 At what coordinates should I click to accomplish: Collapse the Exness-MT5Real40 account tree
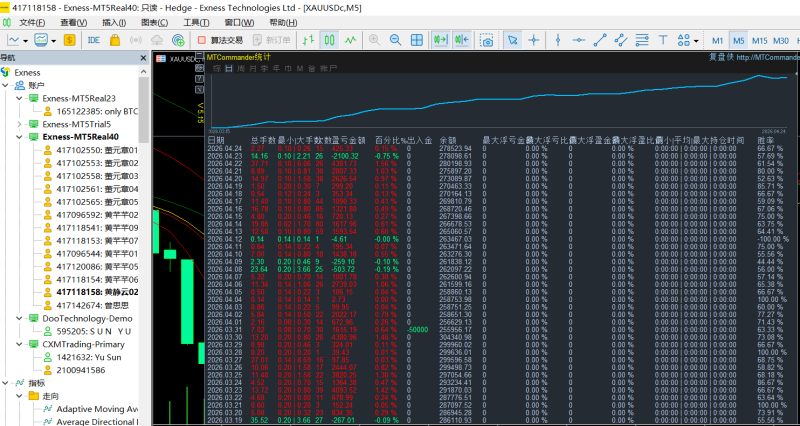(x=21, y=136)
